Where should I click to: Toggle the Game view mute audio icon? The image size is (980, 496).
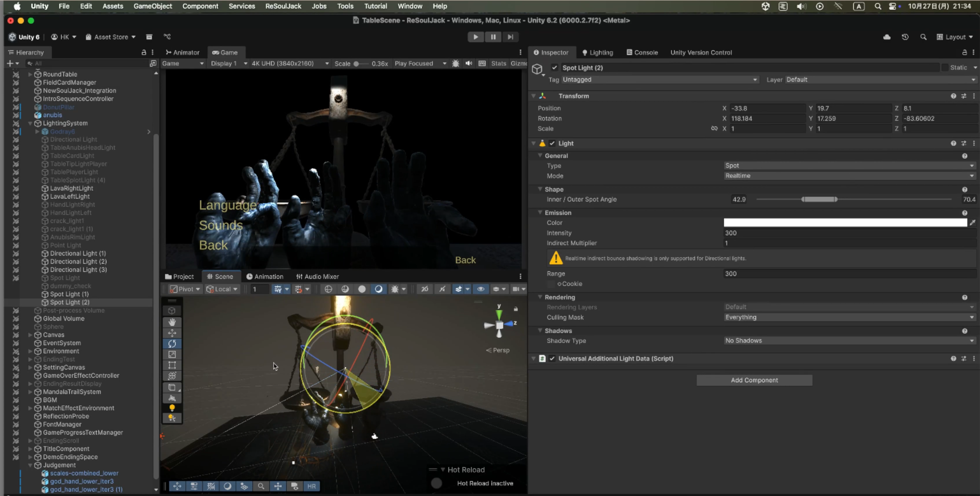click(469, 63)
